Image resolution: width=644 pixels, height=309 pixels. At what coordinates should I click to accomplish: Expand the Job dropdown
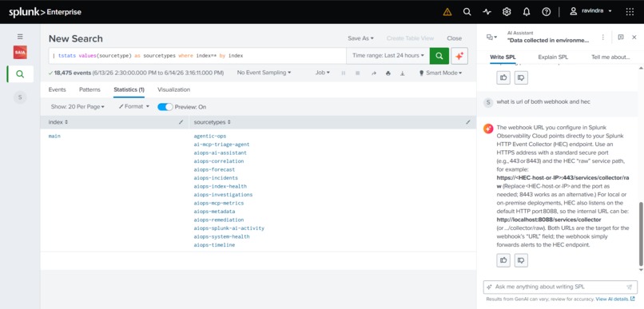point(323,73)
